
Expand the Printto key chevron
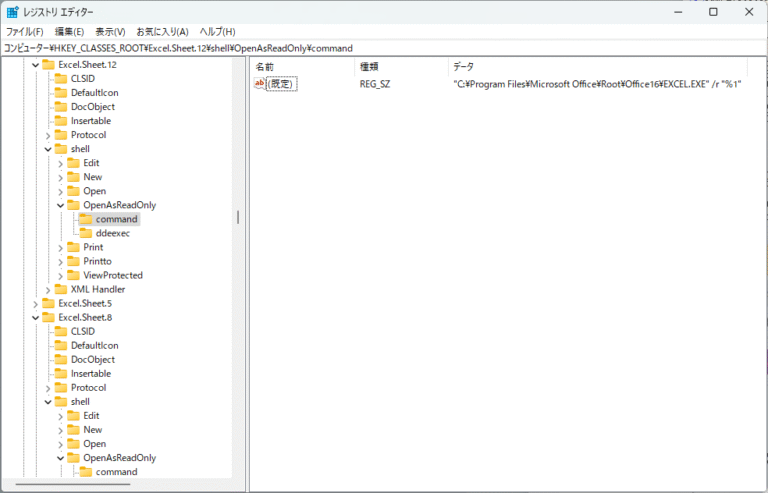pos(60,261)
